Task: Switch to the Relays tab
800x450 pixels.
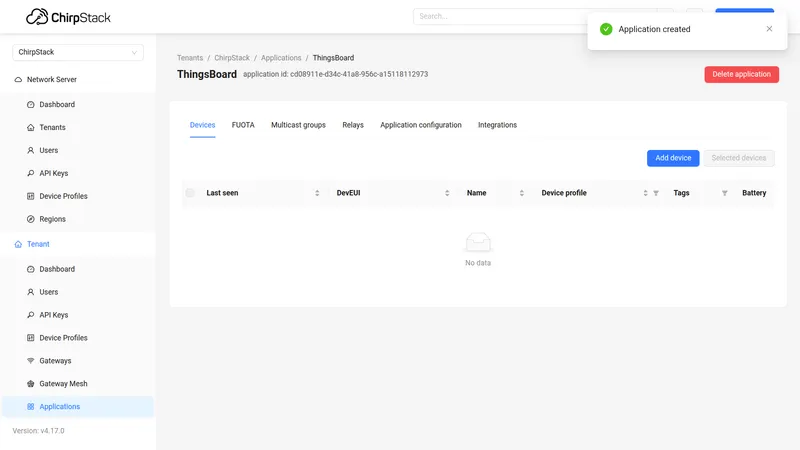Action: click(x=353, y=125)
